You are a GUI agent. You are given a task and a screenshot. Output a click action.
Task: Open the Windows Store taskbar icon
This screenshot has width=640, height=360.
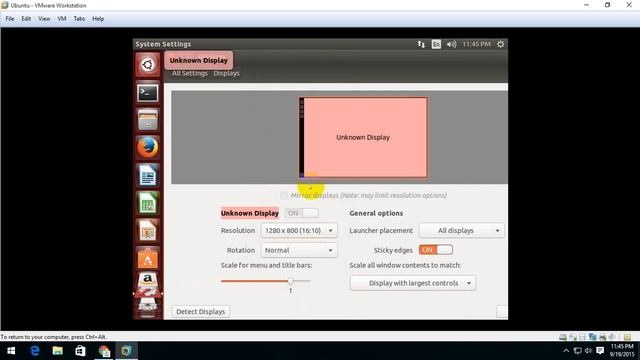[80, 351]
